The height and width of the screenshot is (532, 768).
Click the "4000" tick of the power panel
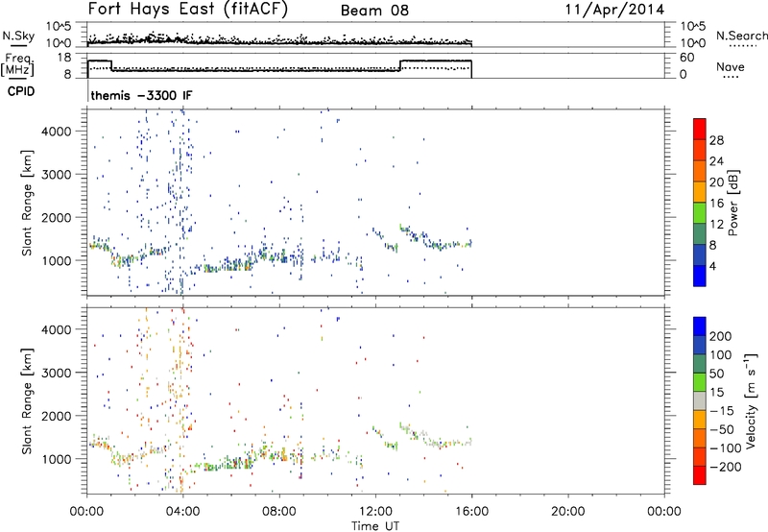click(x=57, y=132)
